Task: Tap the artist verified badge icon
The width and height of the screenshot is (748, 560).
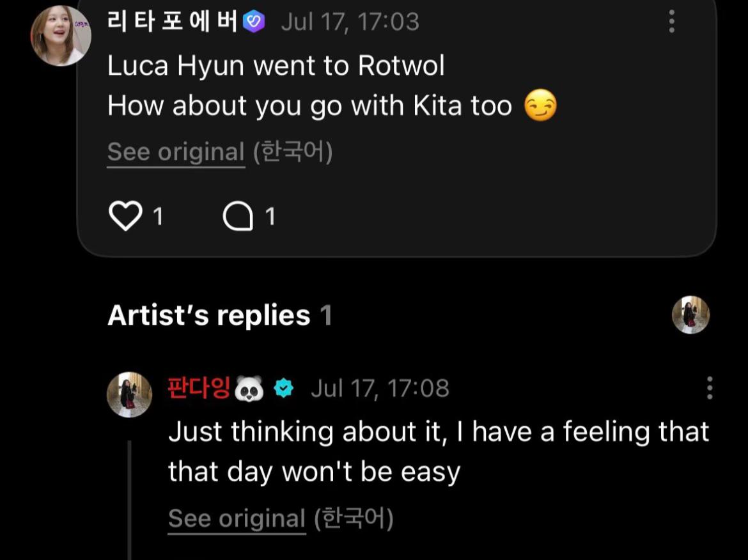Action: (284, 388)
